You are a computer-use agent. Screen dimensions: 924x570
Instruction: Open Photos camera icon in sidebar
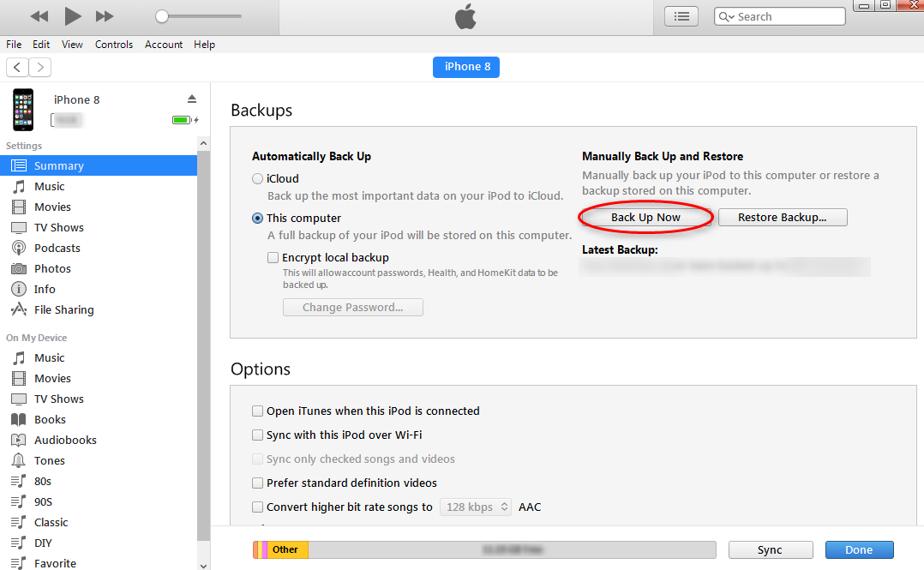(x=19, y=269)
